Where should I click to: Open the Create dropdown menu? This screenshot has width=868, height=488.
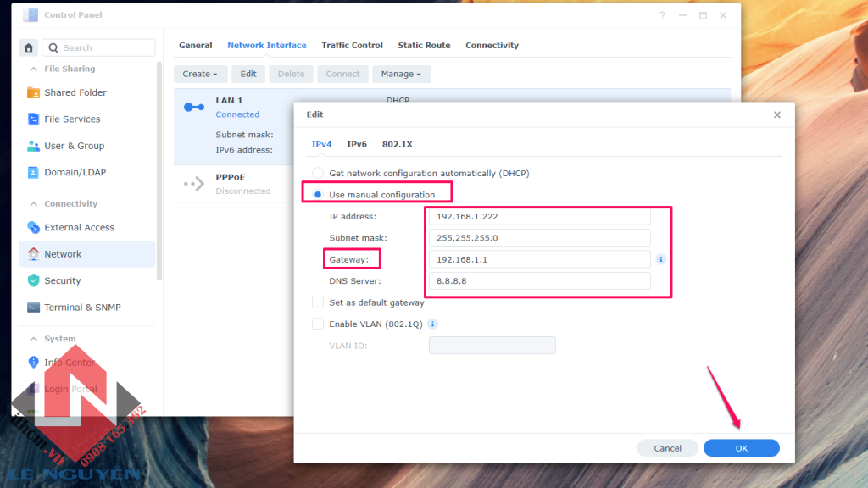[200, 74]
